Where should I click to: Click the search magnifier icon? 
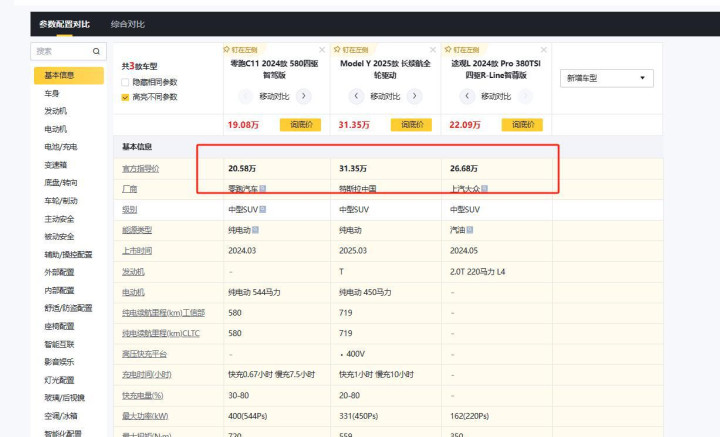96,51
